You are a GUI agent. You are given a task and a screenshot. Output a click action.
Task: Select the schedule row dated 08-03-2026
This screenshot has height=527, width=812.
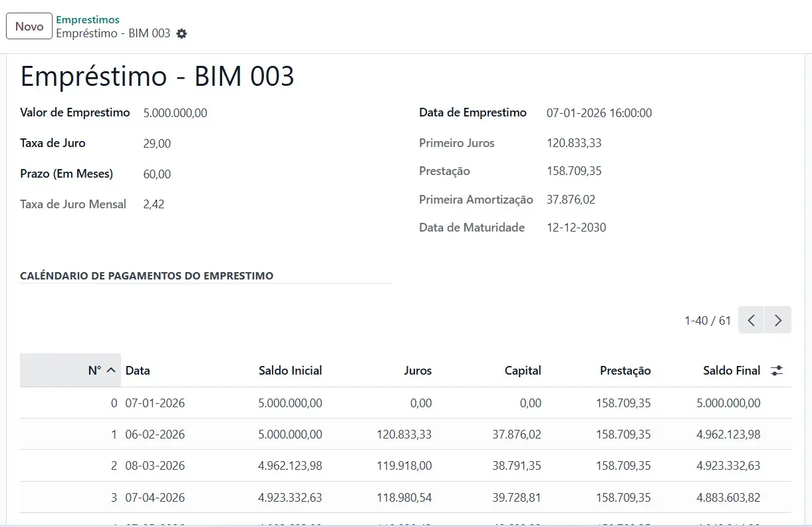click(155, 466)
